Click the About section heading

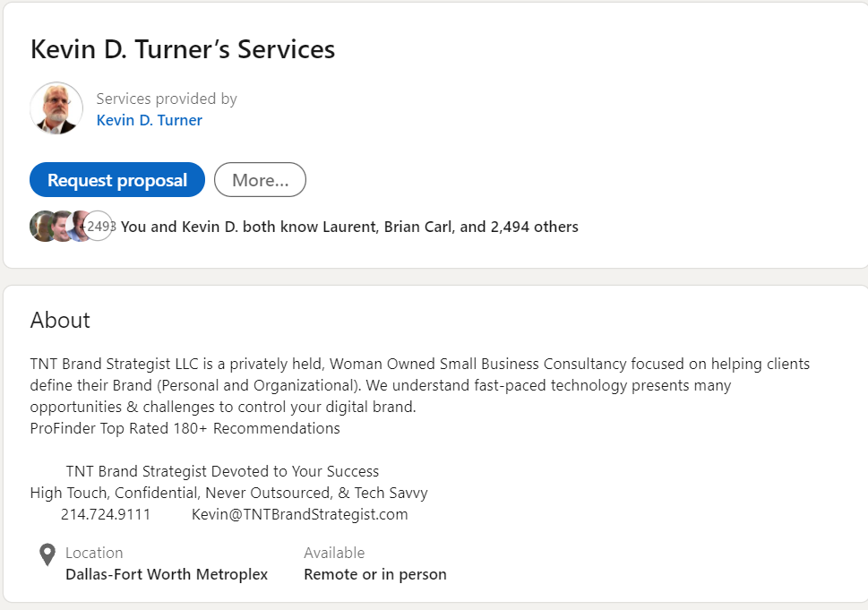click(x=60, y=320)
